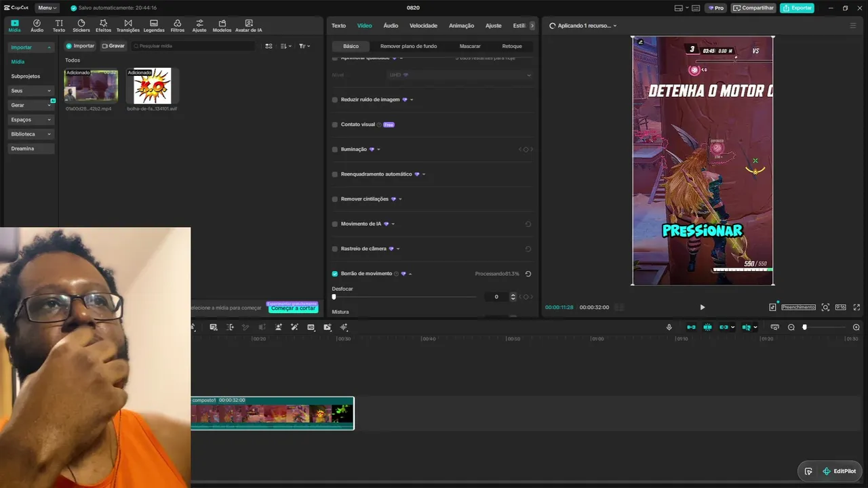Click the Gravar button
Image resolution: width=868 pixels, height=488 pixels.
113,46
